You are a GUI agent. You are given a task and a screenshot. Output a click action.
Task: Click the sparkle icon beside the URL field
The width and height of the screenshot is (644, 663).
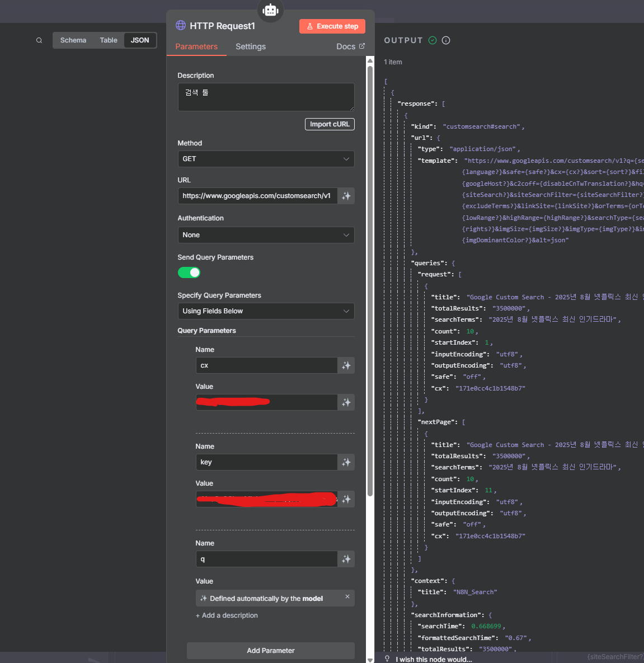[x=346, y=196]
